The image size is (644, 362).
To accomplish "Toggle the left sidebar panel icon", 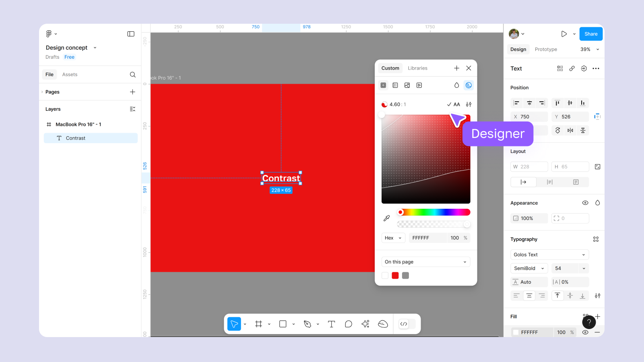I will [131, 34].
